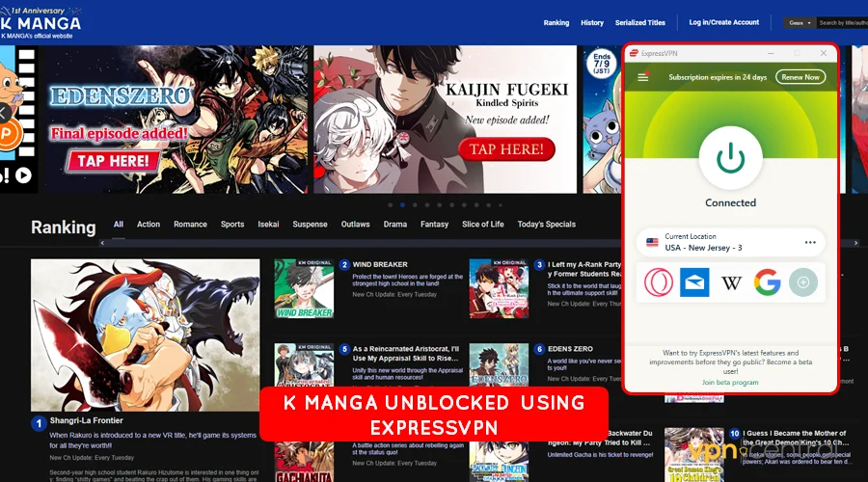The width and height of the screenshot is (868, 482).
Task: Select the Drama ranking tab
Action: coord(395,224)
